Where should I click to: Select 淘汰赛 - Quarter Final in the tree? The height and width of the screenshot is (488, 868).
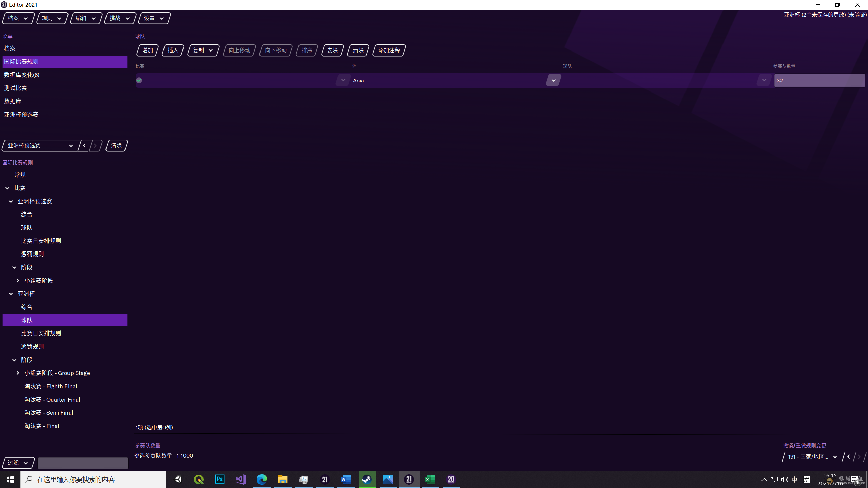point(52,399)
